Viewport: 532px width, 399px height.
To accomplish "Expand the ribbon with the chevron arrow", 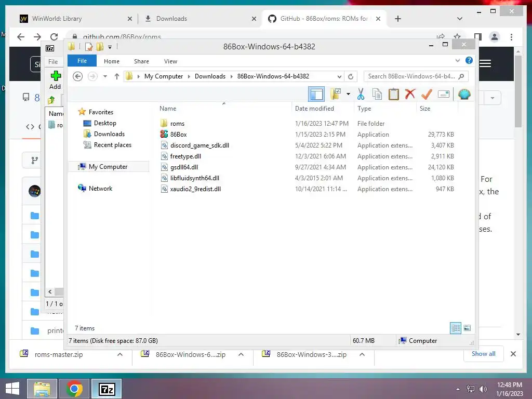I will click(458, 61).
